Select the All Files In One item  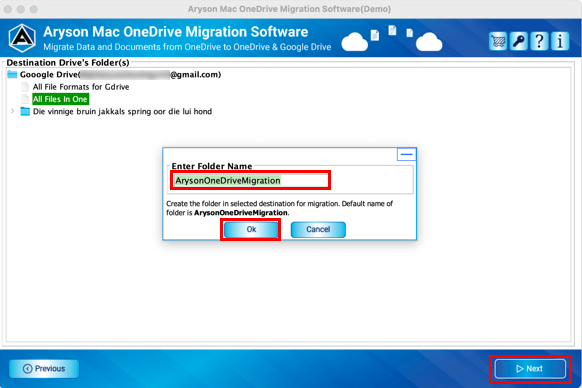pos(60,99)
